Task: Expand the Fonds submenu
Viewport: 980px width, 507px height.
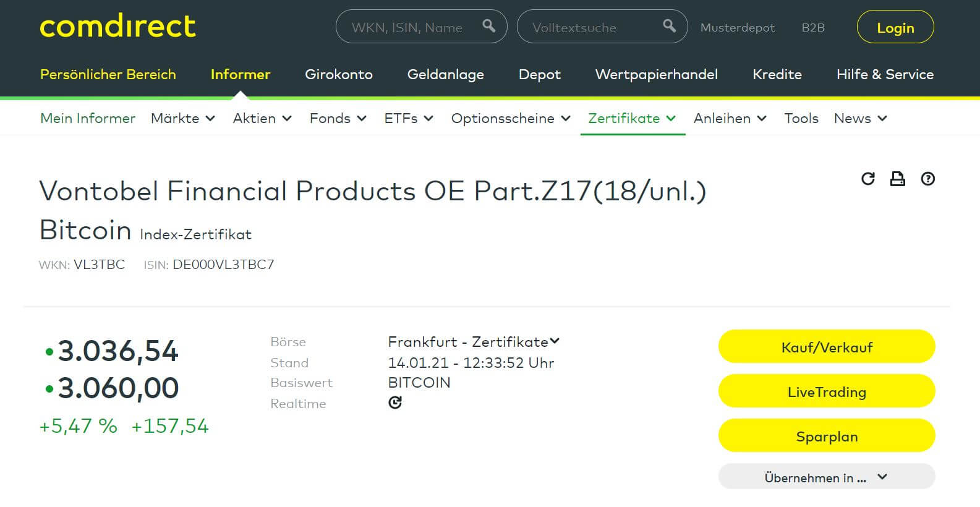Action: [338, 118]
